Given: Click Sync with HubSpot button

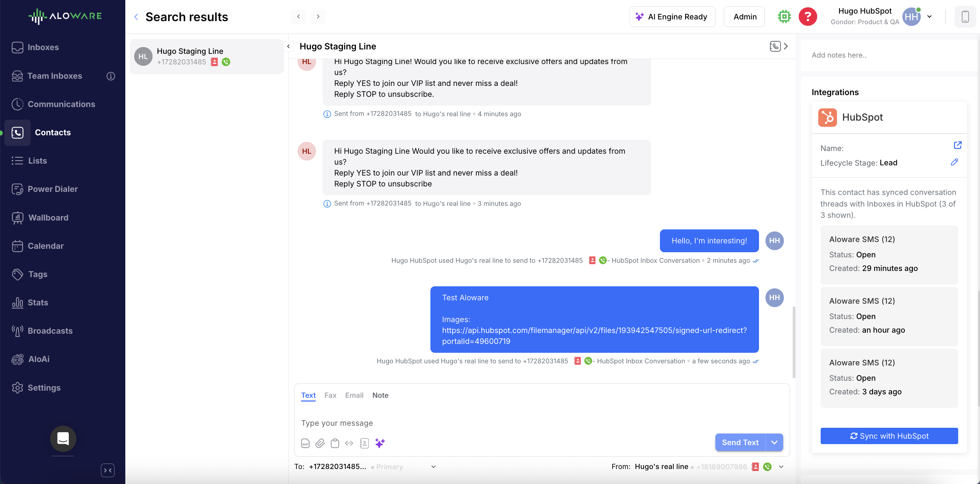Looking at the screenshot, I should [889, 436].
